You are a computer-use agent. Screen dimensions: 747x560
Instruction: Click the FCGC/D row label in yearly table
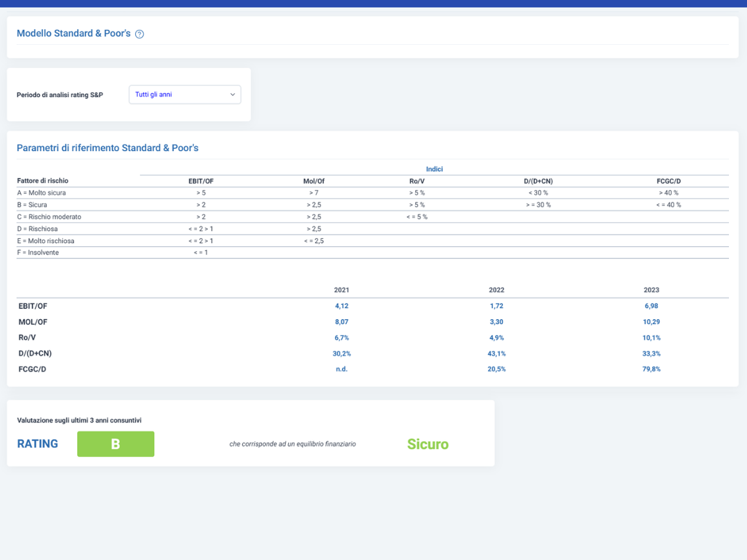[x=32, y=370]
